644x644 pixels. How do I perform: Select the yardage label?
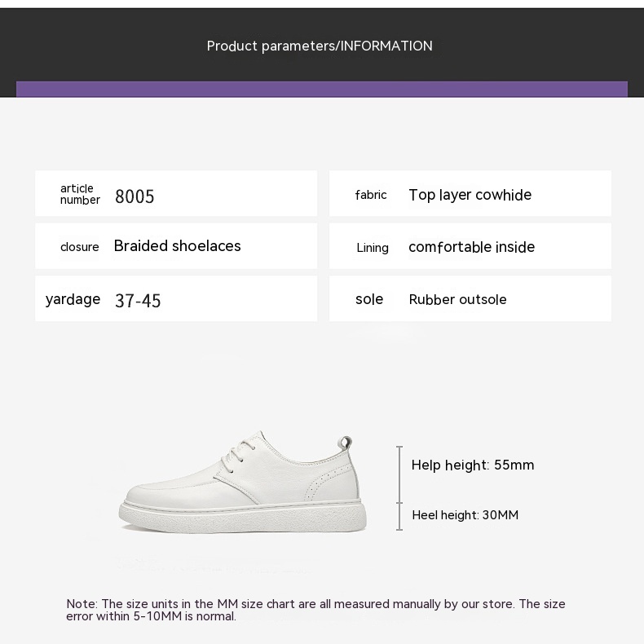(73, 299)
